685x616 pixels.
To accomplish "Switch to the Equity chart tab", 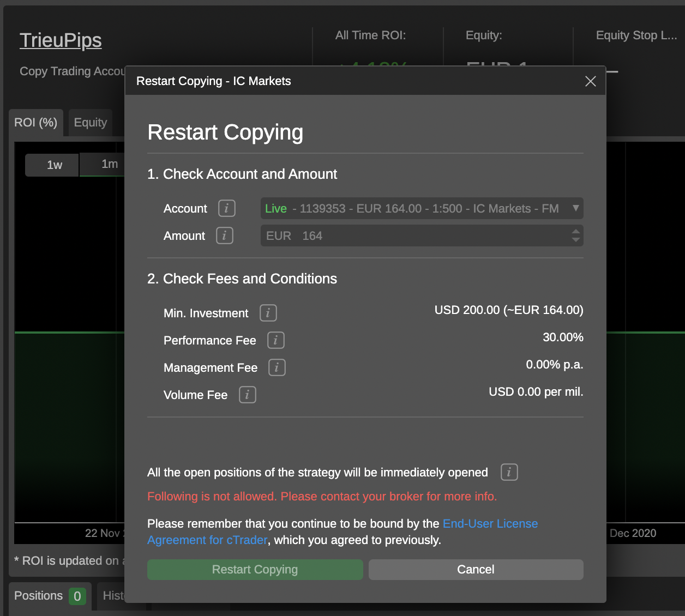I will click(x=91, y=123).
